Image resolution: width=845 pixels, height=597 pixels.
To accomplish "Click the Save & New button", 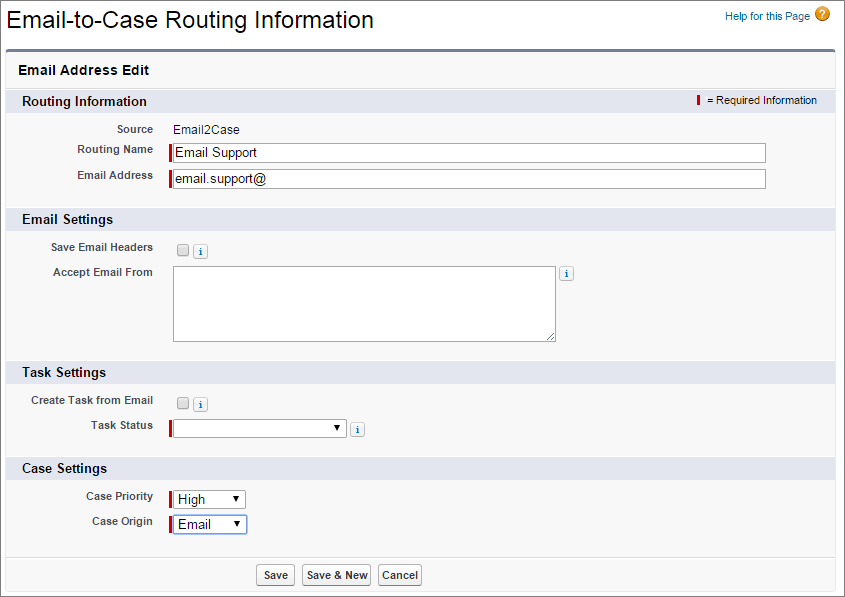I will click(x=336, y=574).
